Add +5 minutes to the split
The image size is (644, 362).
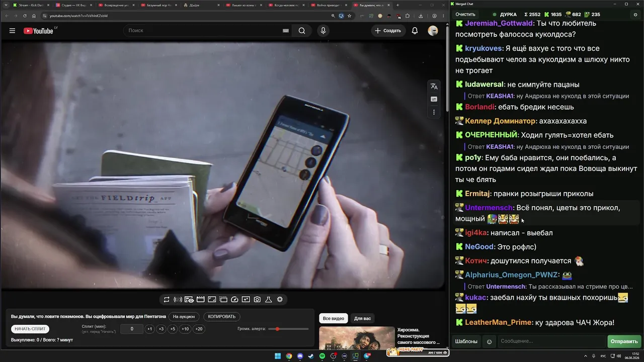173,329
